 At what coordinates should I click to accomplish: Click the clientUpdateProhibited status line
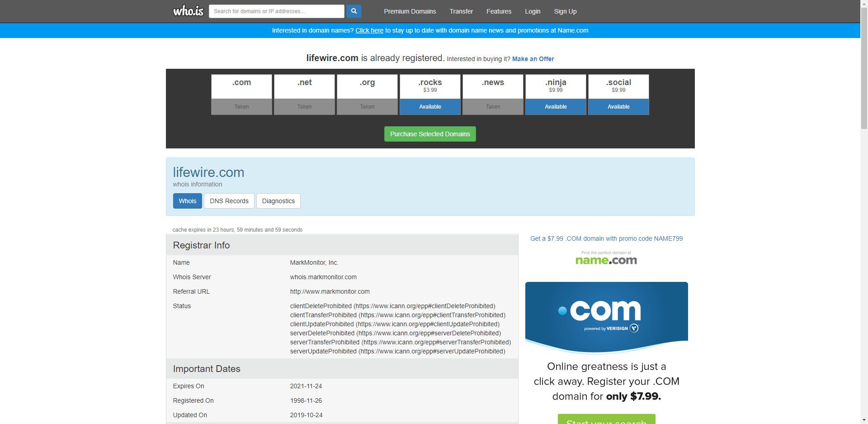click(x=395, y=324)
